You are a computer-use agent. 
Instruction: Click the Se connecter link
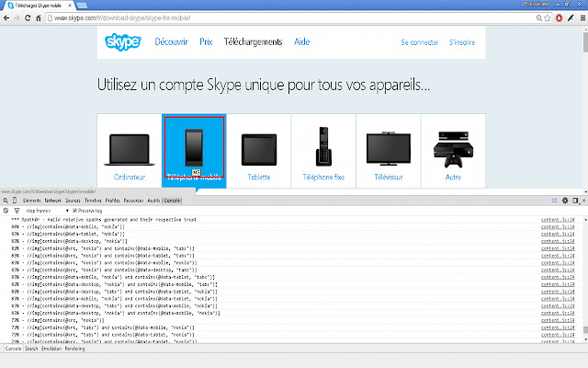click(420, 42)
